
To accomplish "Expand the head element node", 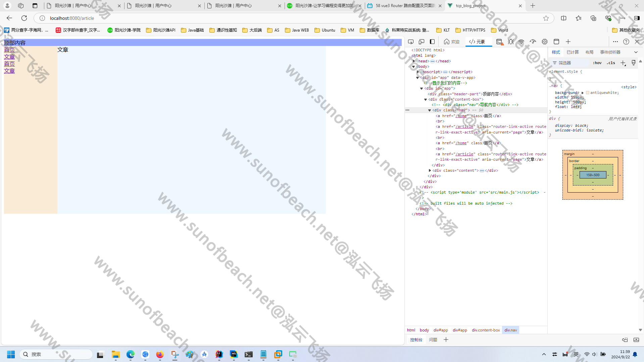I will (414, 61).
